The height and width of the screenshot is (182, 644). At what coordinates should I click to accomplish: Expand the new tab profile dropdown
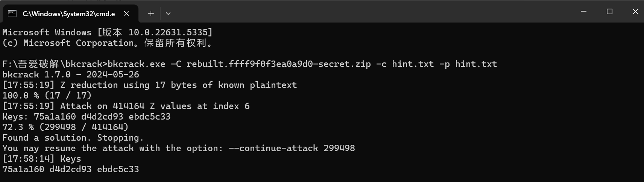point(168,14)
